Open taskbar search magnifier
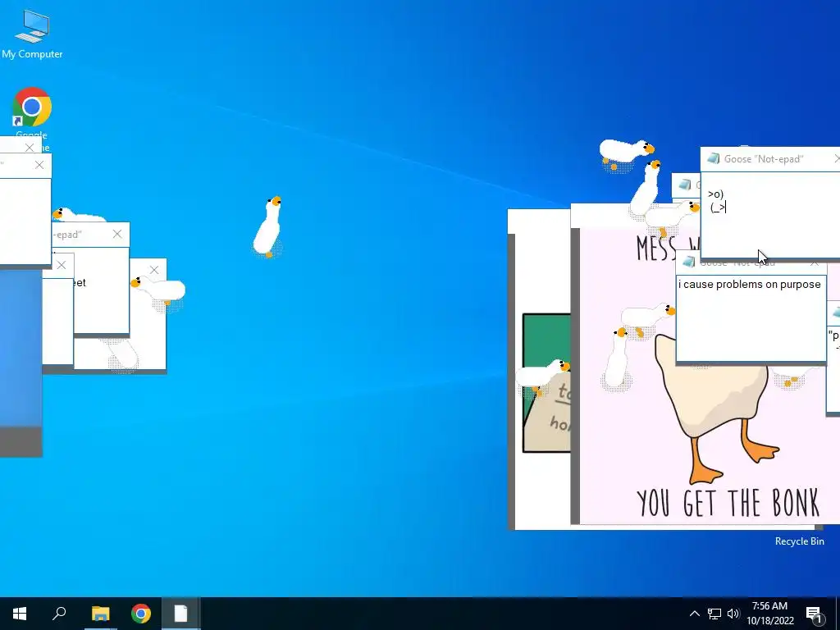 coord(59,614)
